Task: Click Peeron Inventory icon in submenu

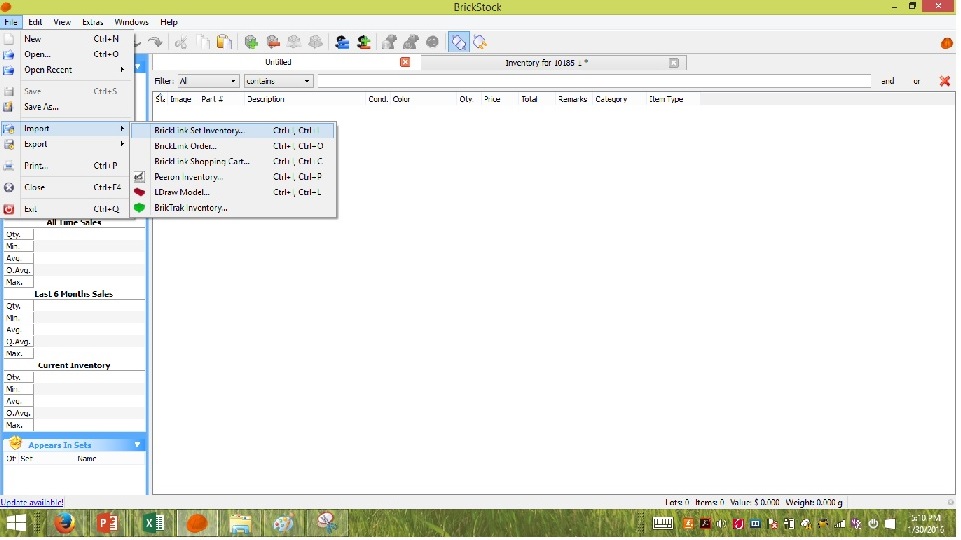Action: (140, 177)
